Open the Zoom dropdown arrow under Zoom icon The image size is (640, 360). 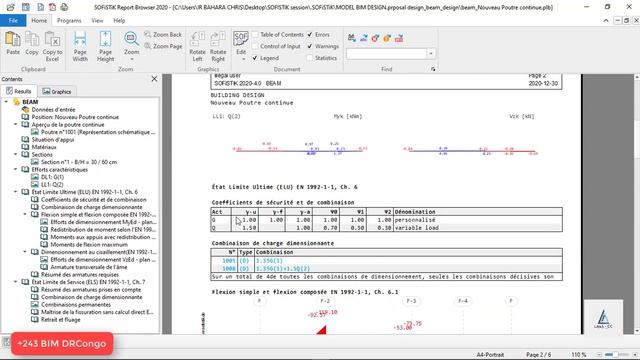pos(131,59)
